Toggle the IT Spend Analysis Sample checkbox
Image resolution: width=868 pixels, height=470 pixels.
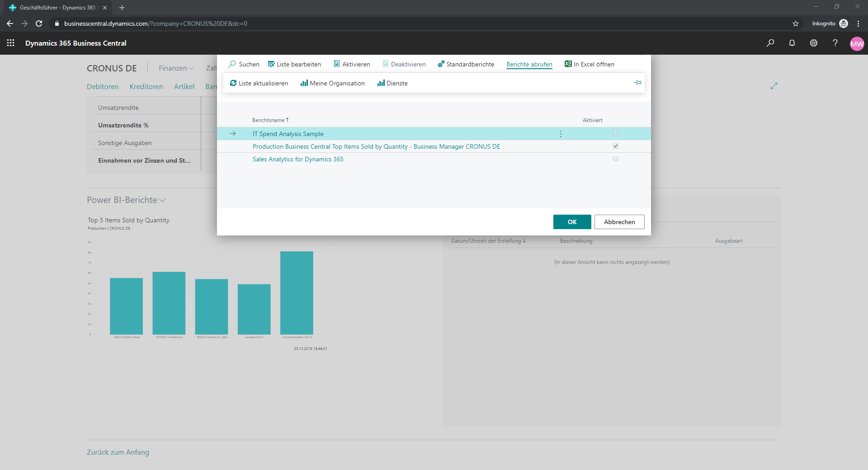(615, 134)
